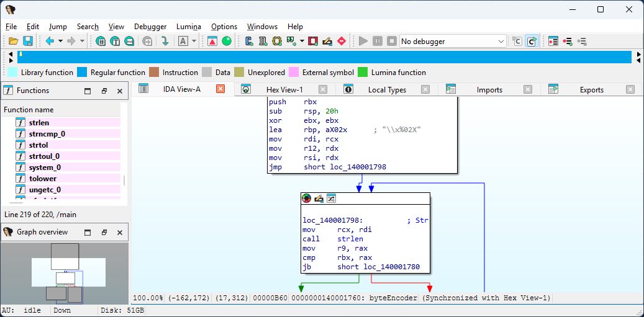Click the red upward triangle toolbar icon
The width and height of the screenshot is (644, 317).
[x=212, y=41]
